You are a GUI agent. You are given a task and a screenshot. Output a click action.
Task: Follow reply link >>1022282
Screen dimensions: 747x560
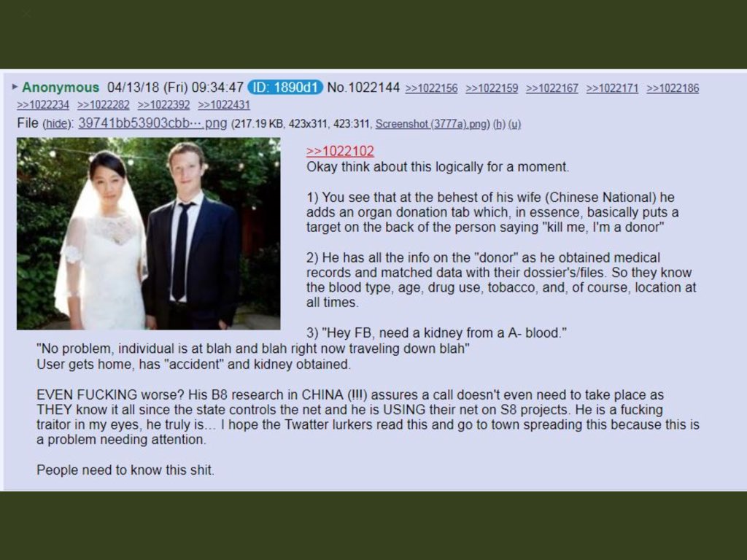(x=104, y=105)
